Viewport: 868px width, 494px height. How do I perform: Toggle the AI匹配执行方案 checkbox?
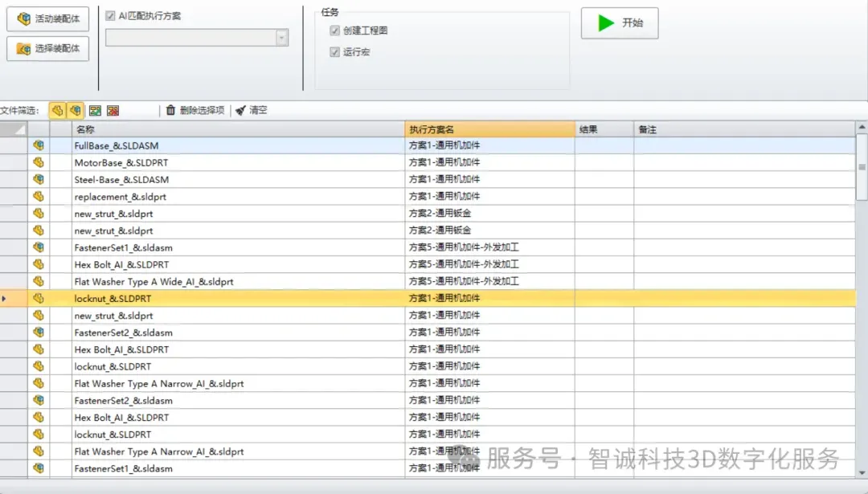pos(111,15)
